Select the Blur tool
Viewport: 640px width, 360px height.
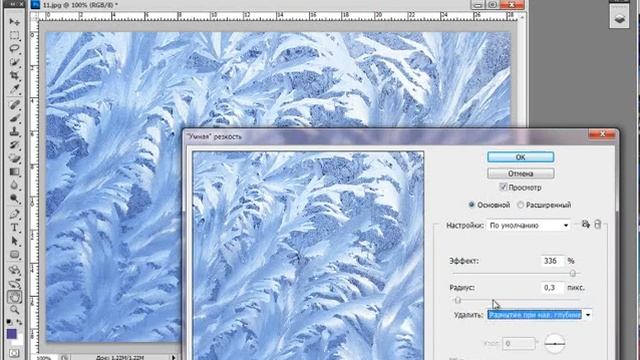click(x=14, y=185)
